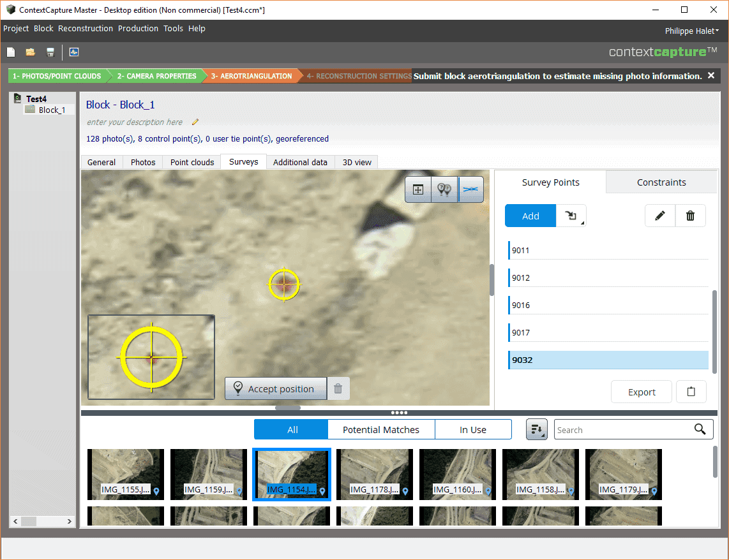Open the import dropdown next to Add
The width and height of the screenshot is (729, 560).
571,216
